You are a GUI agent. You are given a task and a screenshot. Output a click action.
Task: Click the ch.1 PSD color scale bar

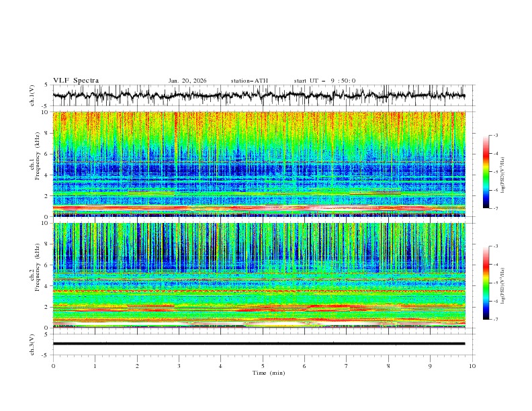click(486, 172)
